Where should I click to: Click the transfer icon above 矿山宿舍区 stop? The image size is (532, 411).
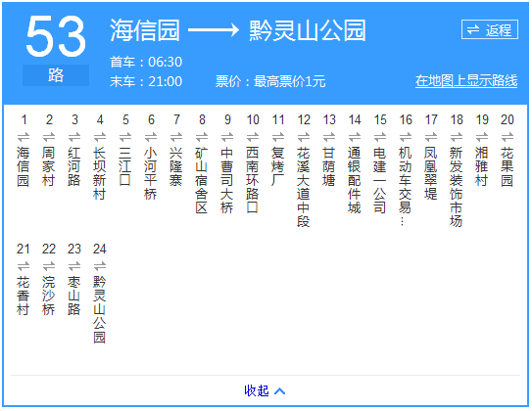(x=202, y=137)
